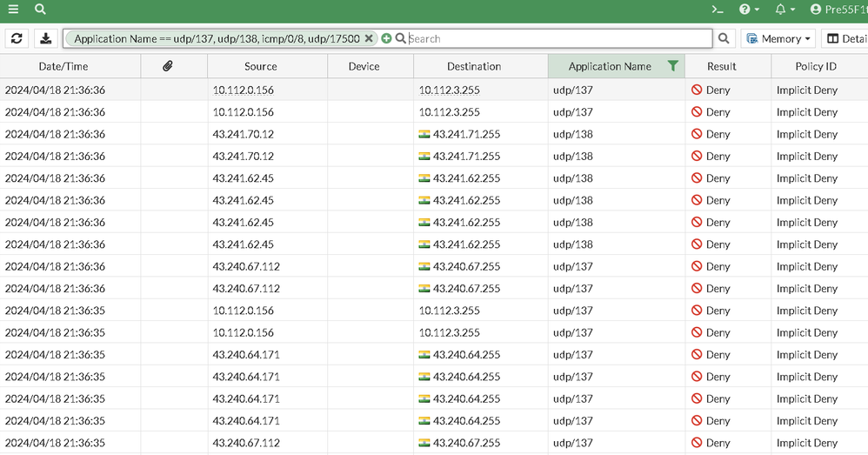Viewport: 868px width, 455px height.
Task: Refresh the log list
Action: pyautogui.click(x=17, y=38)
